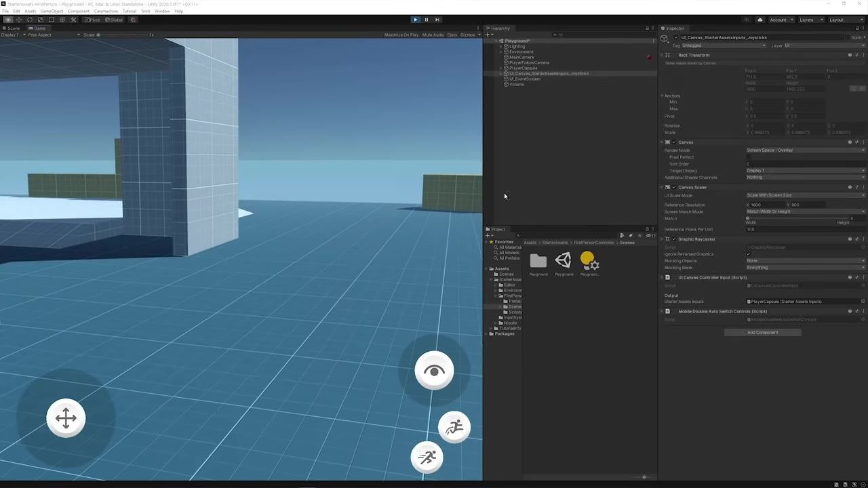Image resolution: width=868 pixels, height=488 pixels.
Task: Select the Transform tool
Action: tap(62, 20)
